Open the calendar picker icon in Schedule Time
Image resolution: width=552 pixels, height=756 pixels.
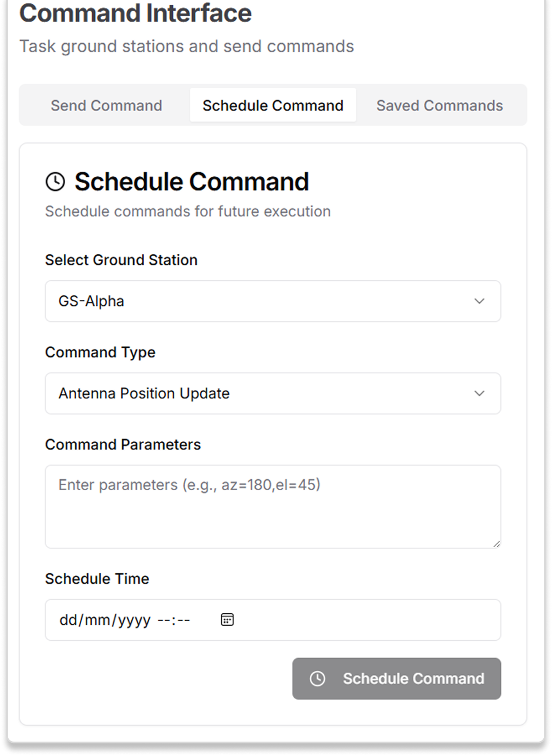click(227, 620)
